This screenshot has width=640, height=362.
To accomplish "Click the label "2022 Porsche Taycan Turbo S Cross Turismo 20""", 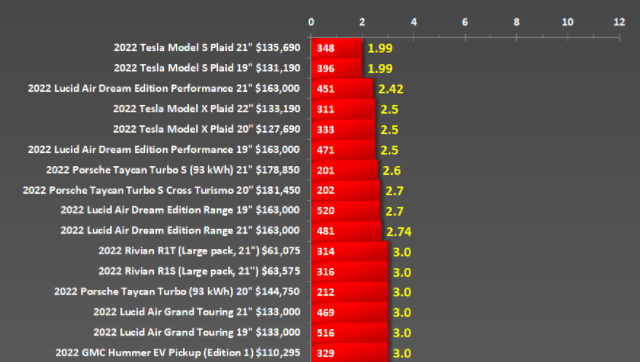I will (x=138, y=191).
